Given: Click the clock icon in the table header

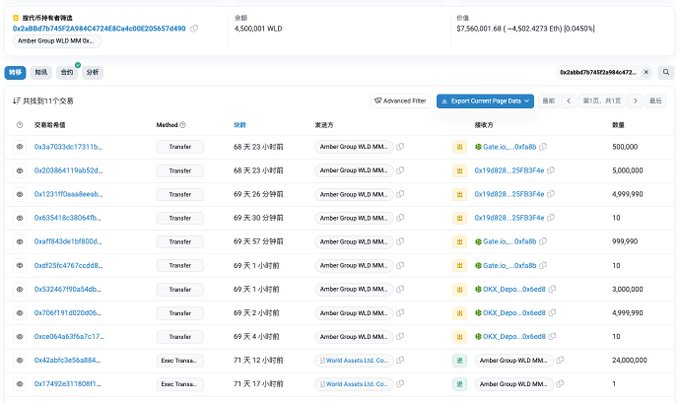Looking at the screenshot, I should pyautogui.click(x=20, y=125).
